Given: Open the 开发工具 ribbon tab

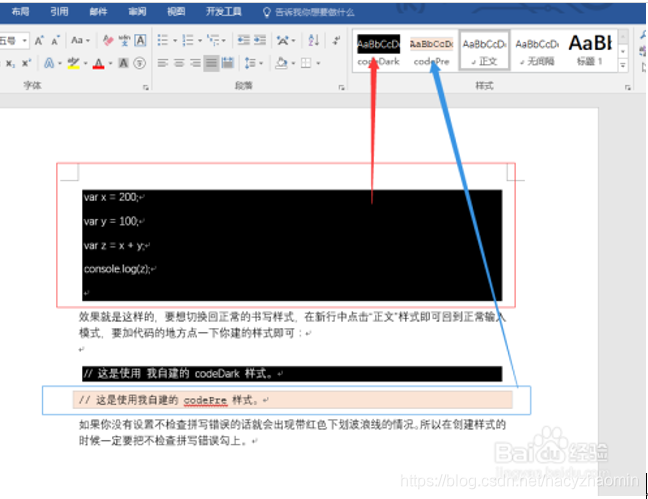Looking at the screenshot, I should pos(224,12).
